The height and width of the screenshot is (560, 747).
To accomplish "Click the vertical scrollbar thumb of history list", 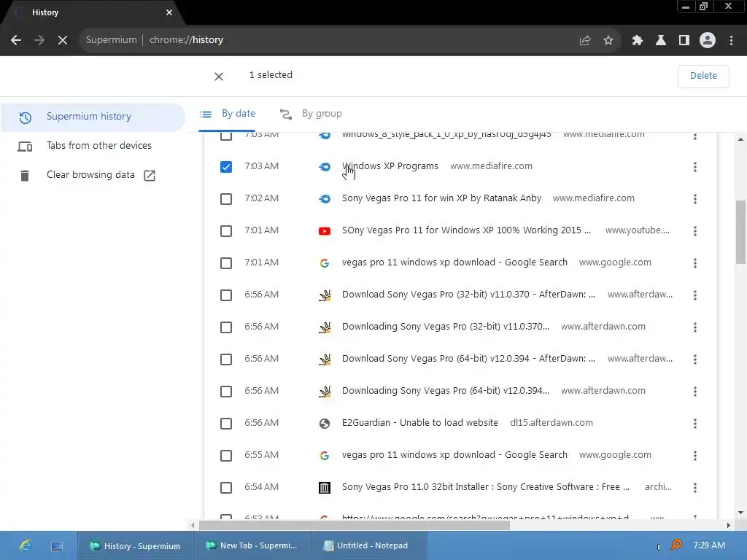I will (740, 232).
